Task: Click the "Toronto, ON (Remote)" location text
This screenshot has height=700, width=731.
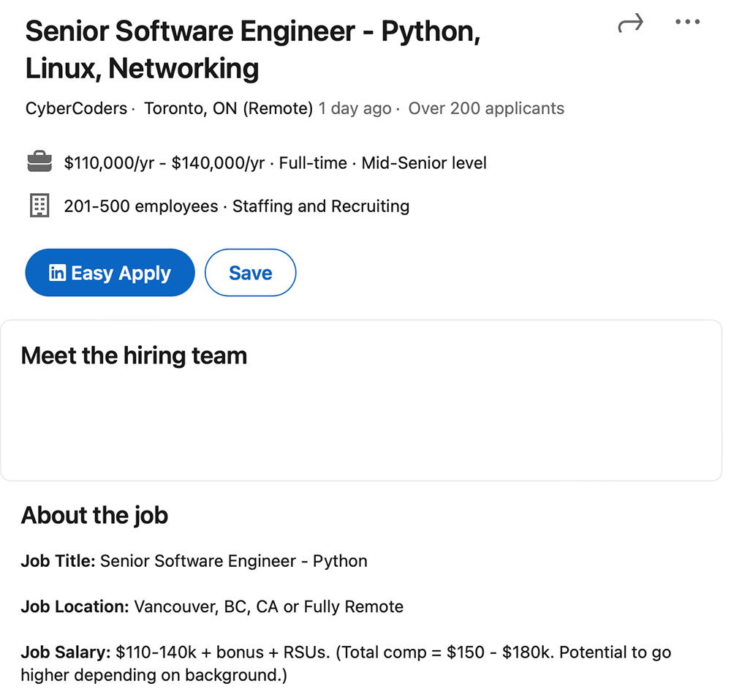Action: (x=228, y=108)
